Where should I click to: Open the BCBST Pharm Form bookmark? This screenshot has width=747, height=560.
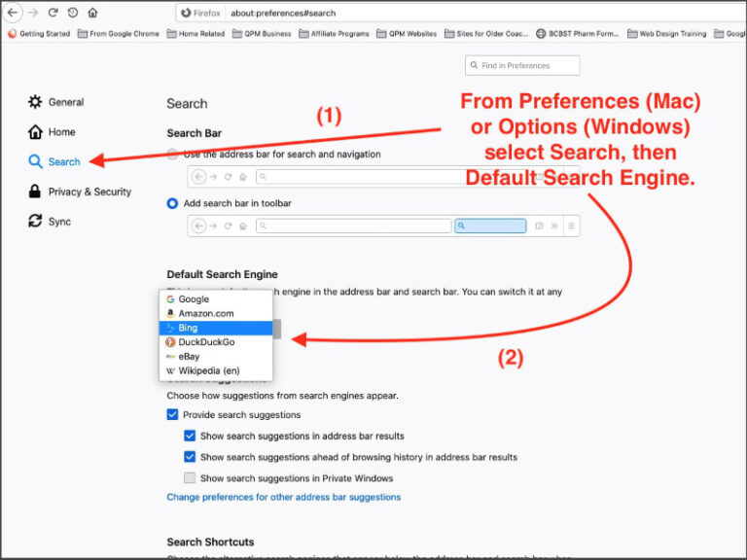577,34
